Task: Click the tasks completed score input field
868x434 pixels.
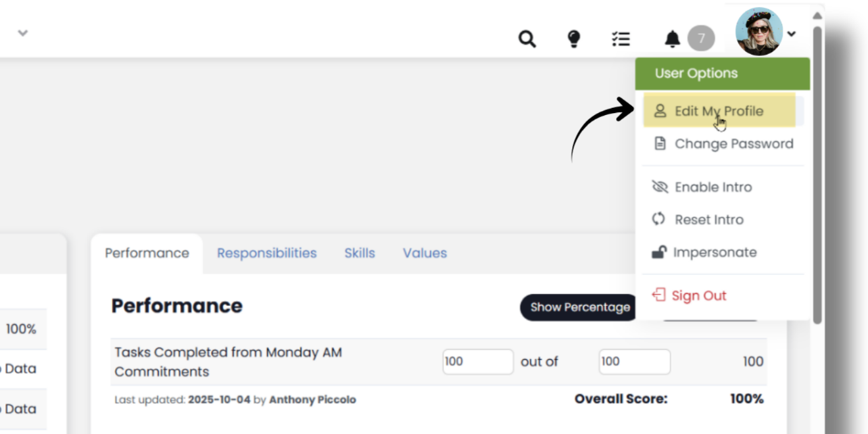Action: tap(477, 362)
